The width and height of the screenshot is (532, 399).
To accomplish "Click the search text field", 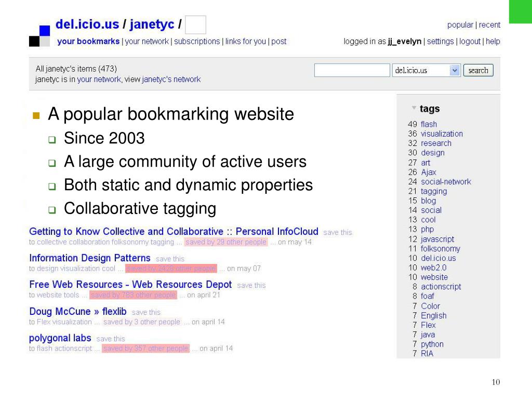I will point(352,70).
